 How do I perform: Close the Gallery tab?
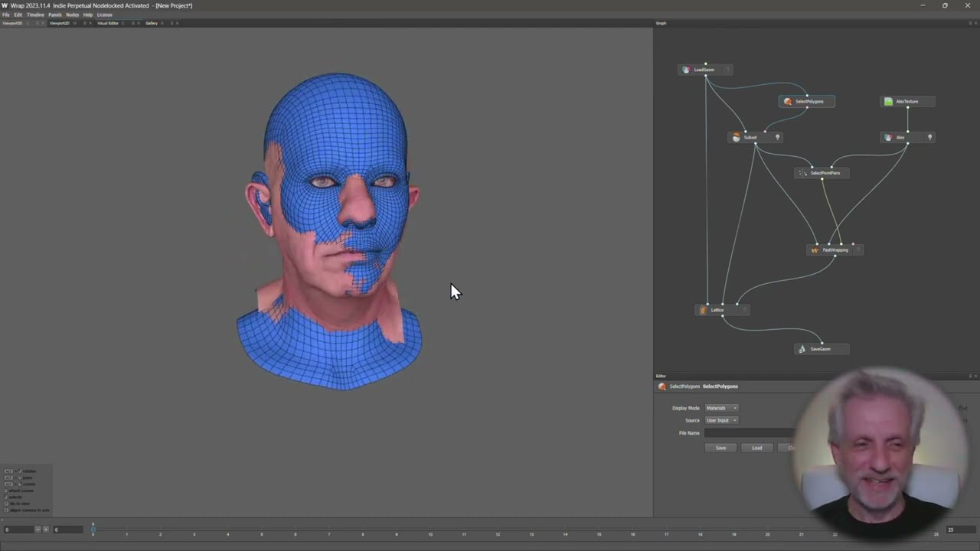click(x=178, y=23)
